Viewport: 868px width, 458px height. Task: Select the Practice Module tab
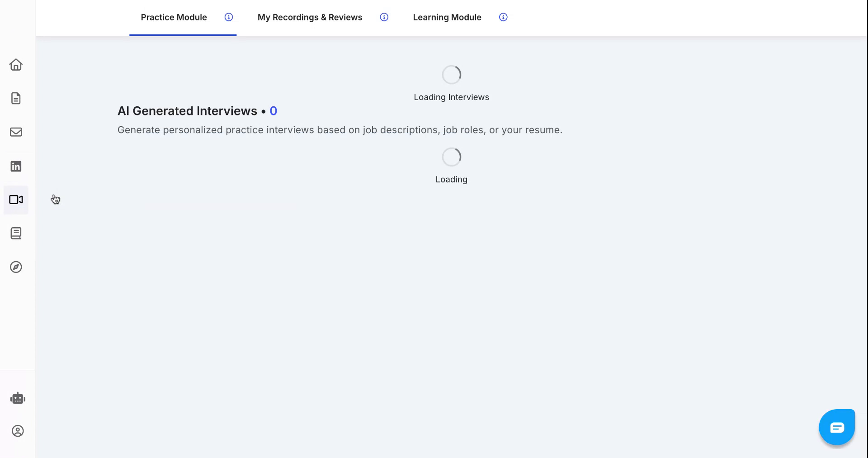(x=174, y=17)
